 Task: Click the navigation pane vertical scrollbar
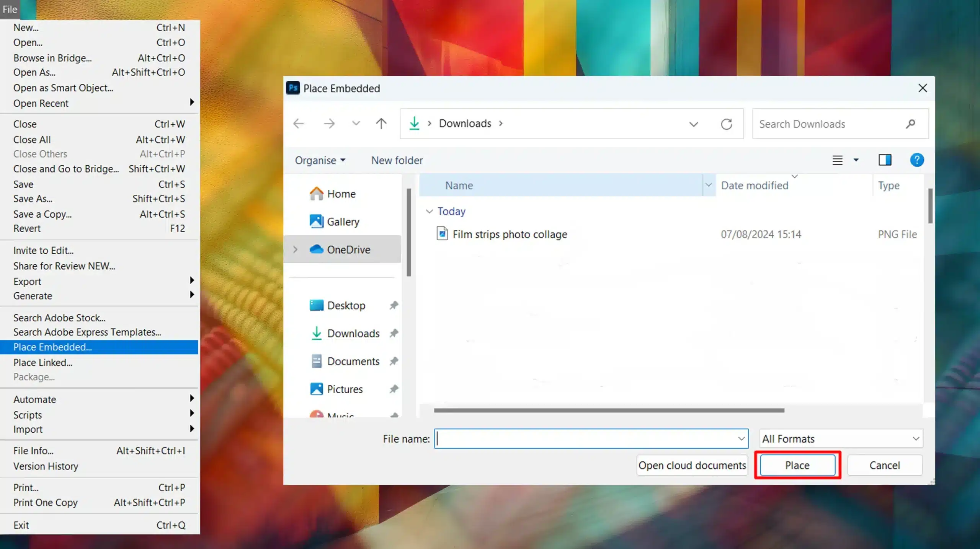409,232
